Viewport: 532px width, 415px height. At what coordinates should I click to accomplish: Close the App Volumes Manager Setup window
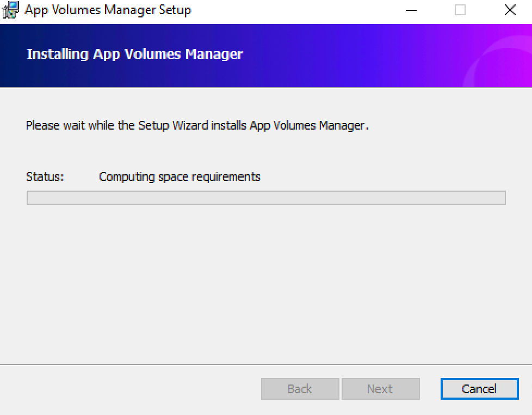point(510,10)
